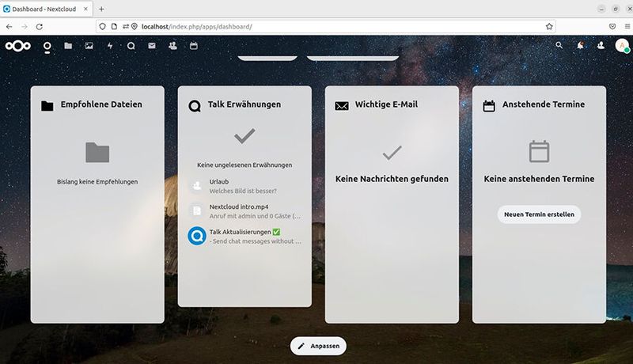Select the Dashboard - Nextcloud browser tab
This screenshot has height=364, width=633.
pos(46,9)
